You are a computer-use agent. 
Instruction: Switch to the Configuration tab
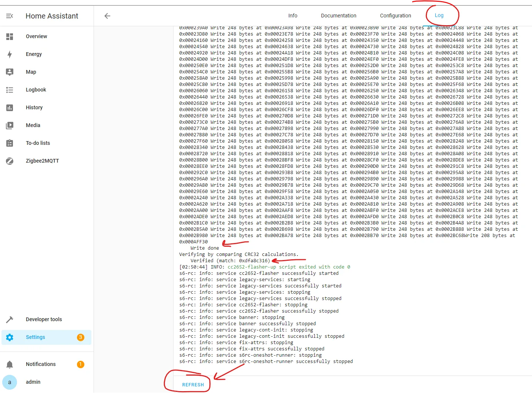click(395, 16)
